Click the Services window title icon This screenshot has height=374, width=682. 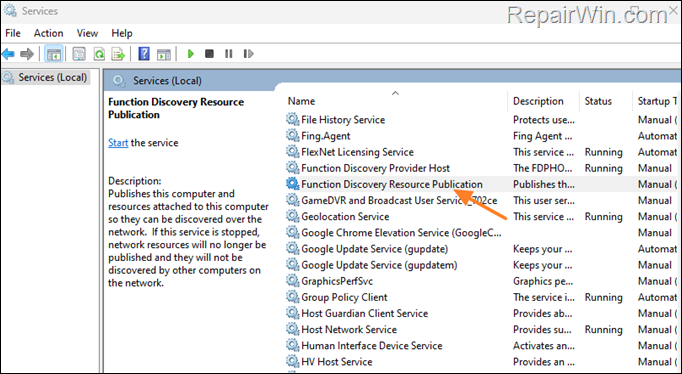10,10
